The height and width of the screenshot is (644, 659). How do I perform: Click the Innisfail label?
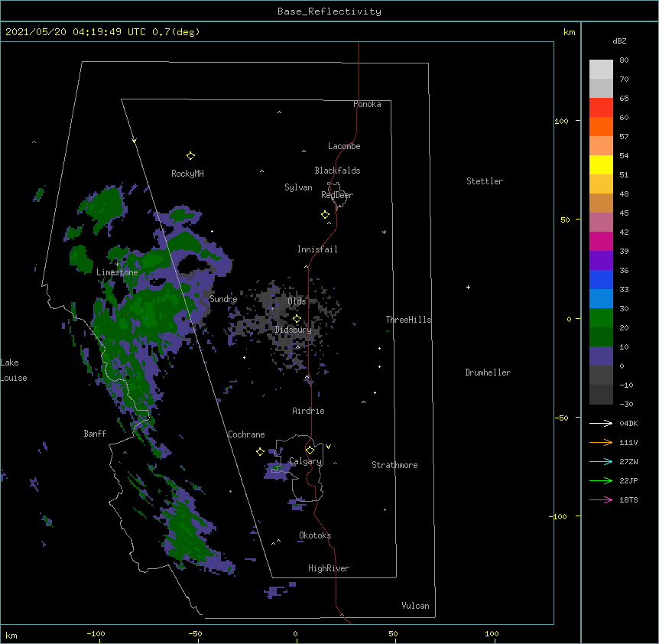(317, 249)
